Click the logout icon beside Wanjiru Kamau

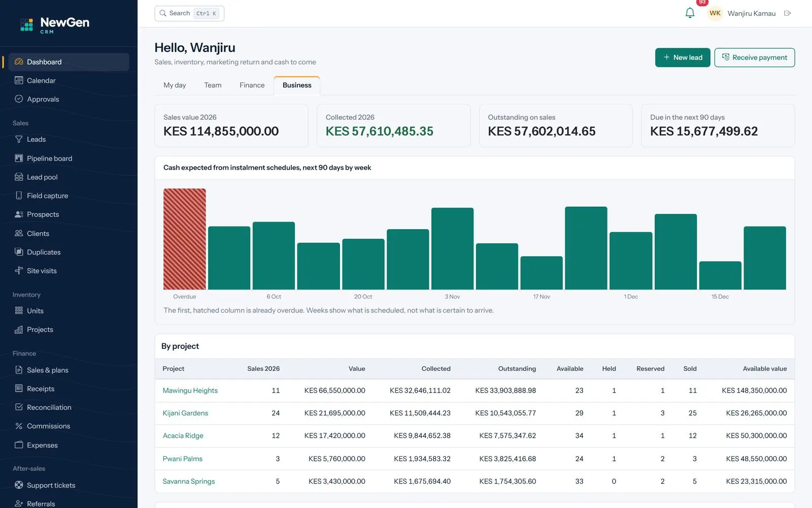point(787,13)
